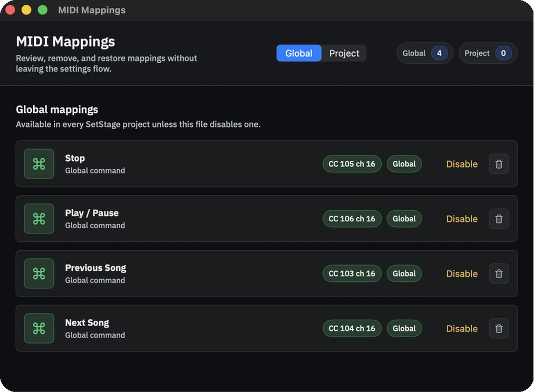Select the Previous Song mapping title
The width and height of the screenshot is (534, 392).
(x=96, y=268)
